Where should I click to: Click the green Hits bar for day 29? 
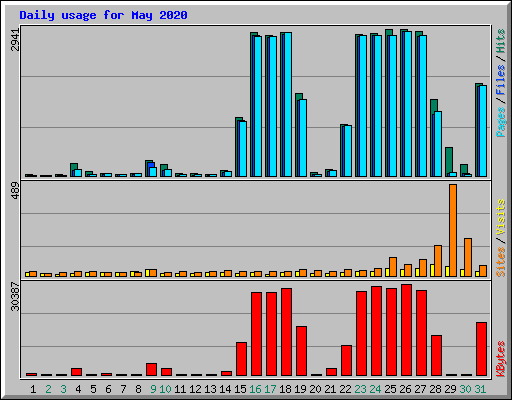tap(449, 160)
